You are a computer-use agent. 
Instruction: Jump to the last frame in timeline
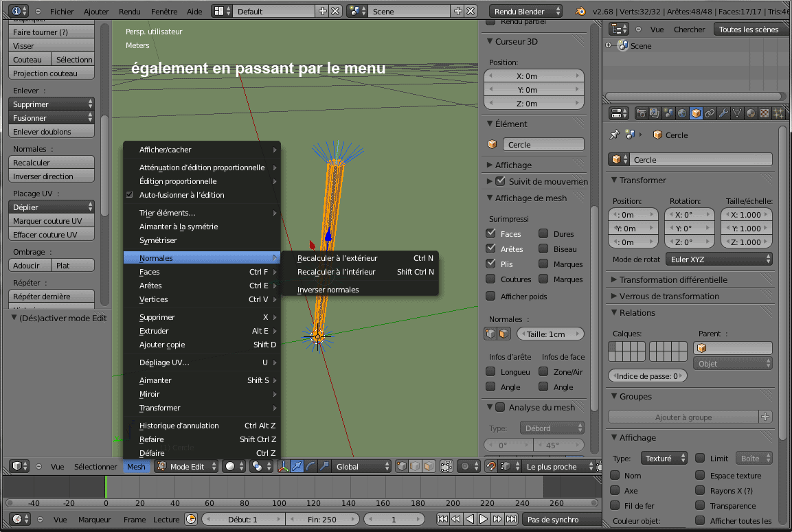coord(511,519)
